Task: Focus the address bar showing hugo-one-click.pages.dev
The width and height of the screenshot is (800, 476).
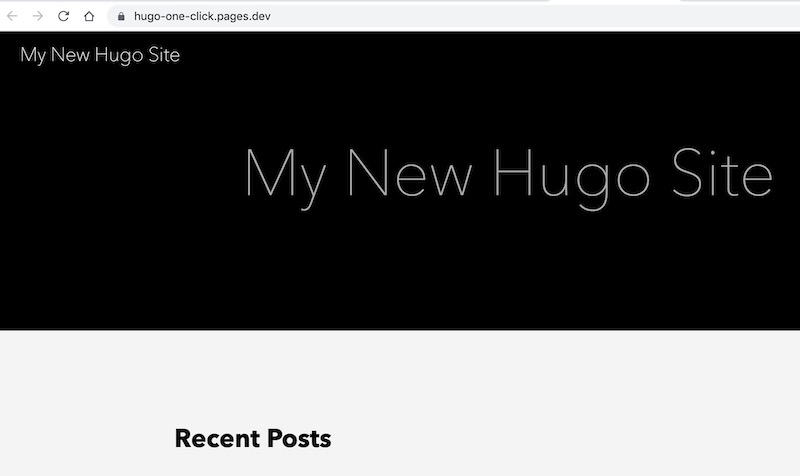Action: [x=453, y=16]
